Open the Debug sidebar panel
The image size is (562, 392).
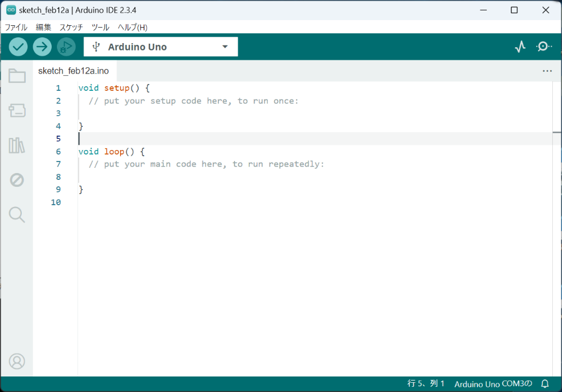(x=17, y=180)
